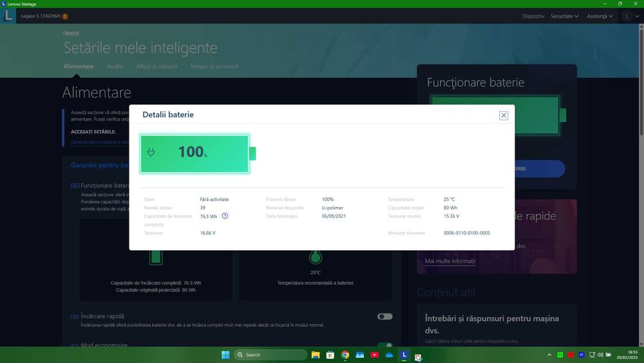Open the Intrare și accesorii tab
The height and width of the screenshot is (363, 644).
coord(214,66)
